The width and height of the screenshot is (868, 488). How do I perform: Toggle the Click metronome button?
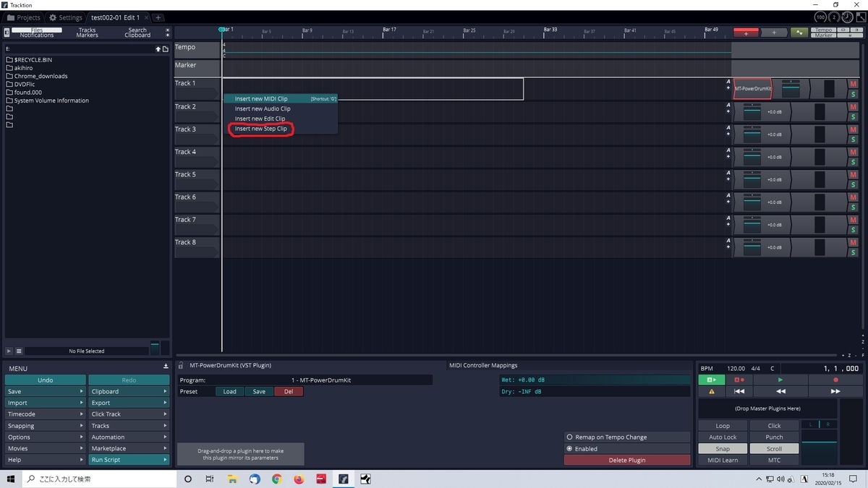coord(774,426)
